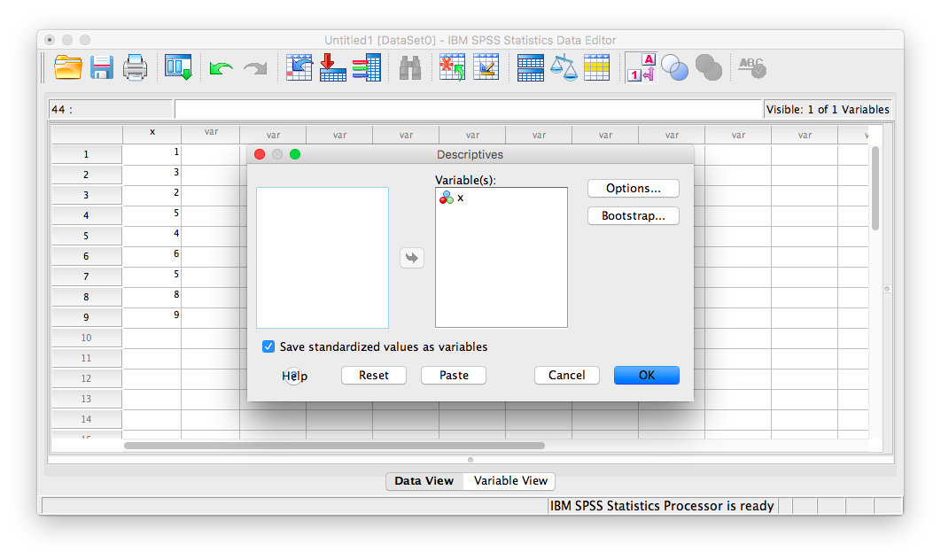Select the Data View tab
Viewport: 941px width, 560px height.
tap(424, 480)
